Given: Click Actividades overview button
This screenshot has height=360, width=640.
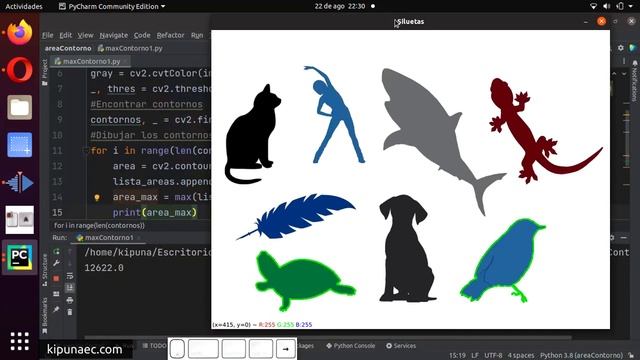Looking at the screenshot, I should [x=24, y=7].
